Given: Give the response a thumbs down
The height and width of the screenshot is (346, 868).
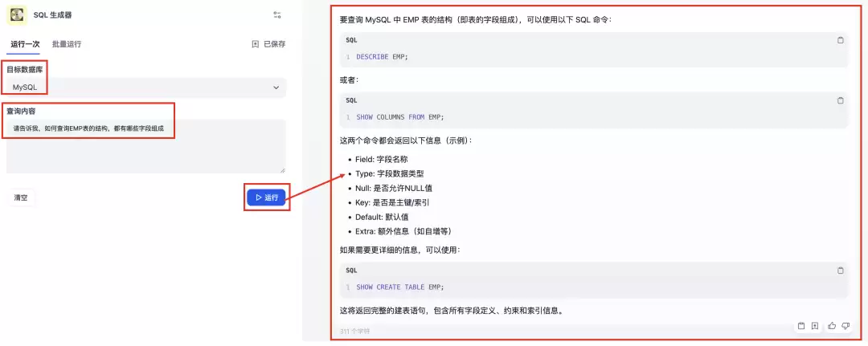Looking at the screenshot, I should [845, 326].
